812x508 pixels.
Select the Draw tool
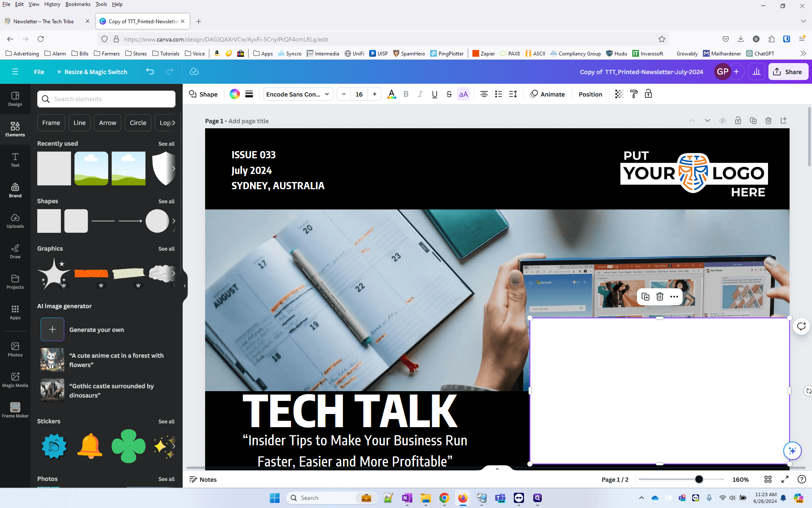[x=15, y=251]
